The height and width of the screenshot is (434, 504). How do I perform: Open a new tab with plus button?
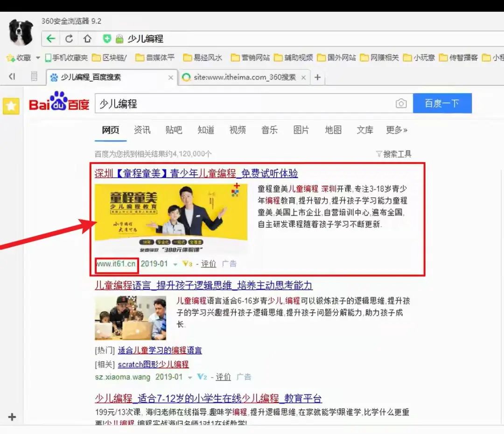tap(318, 77)
